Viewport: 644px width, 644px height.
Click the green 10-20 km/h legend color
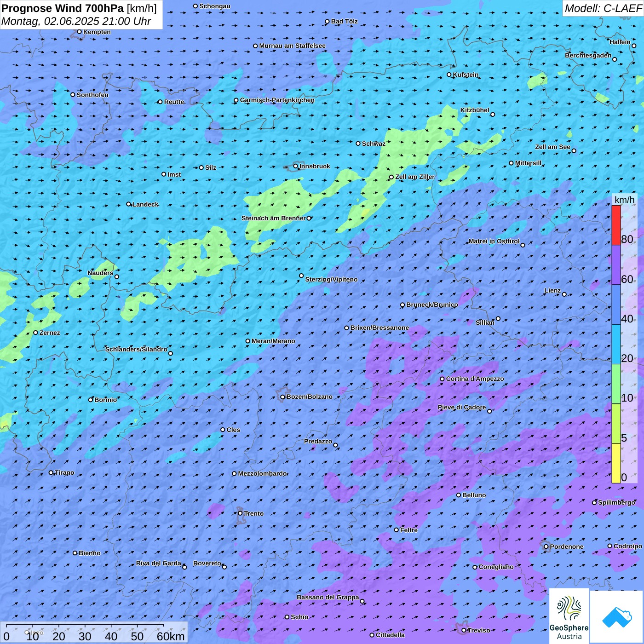[x=616, y=384]
